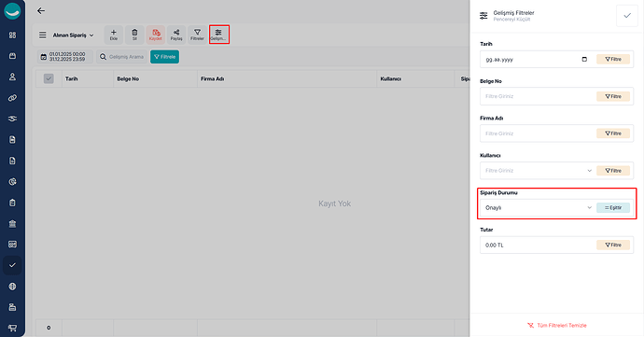Image resolution: width=644 pixels, height=337 pixels.
Task: Click the Filtre button for Tarih
Action: [x=613, y=59]
